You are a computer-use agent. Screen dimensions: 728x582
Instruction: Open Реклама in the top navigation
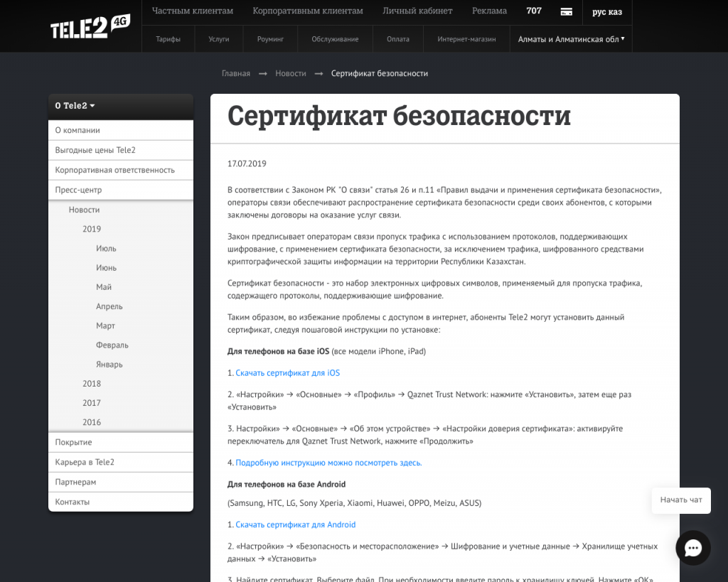coord(489,11)
